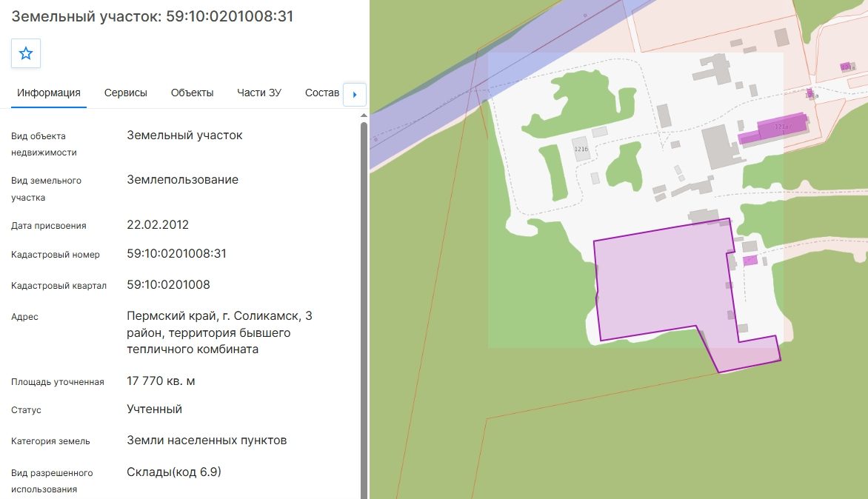Click the value Землепользование
868x499 pixels.
[183, 180]
